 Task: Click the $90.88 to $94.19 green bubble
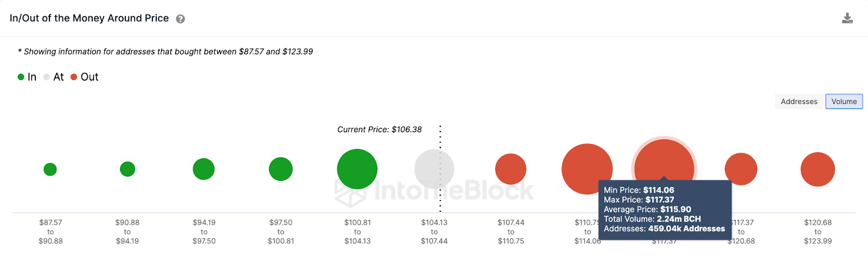(127, 169)
